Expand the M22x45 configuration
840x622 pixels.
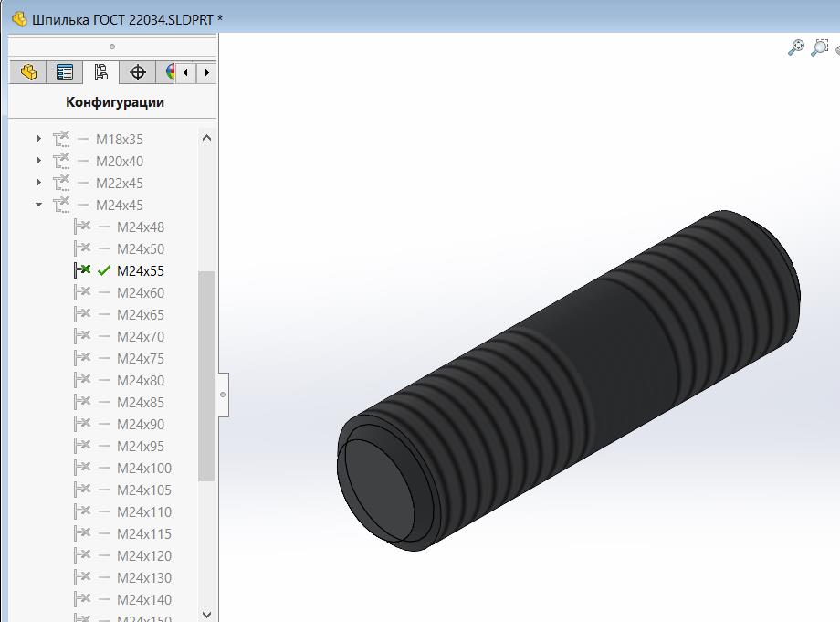[x=39, y=183]
